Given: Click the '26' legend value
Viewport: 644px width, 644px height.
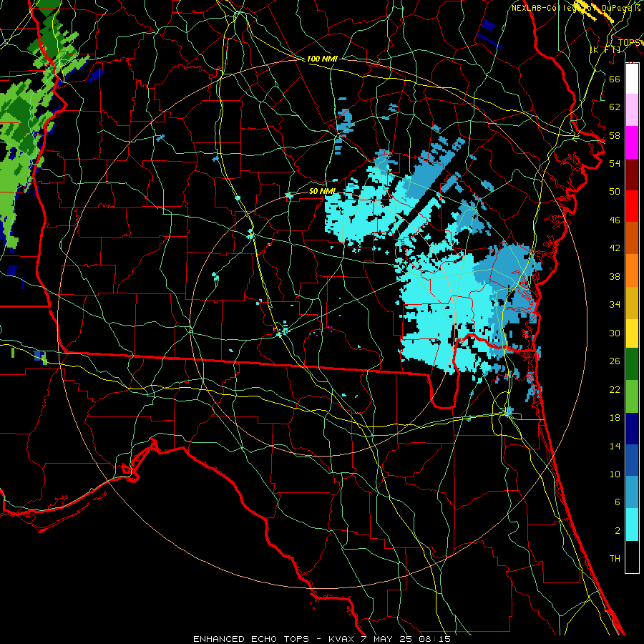Looking at the screenshot, I should (615, 361).
